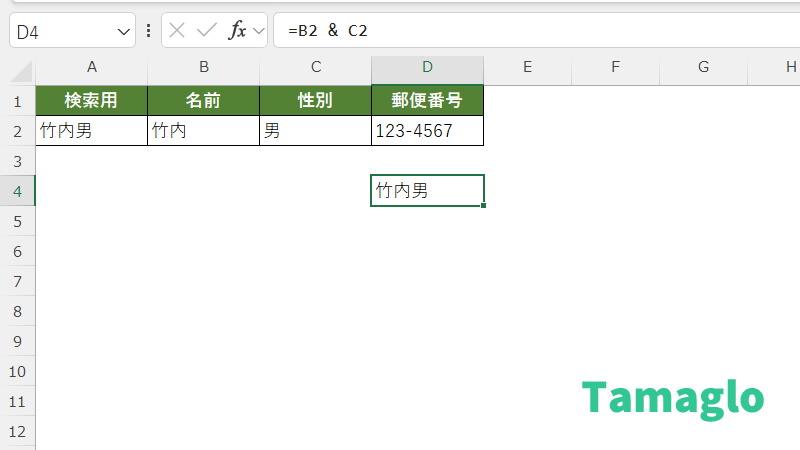The height and width of the screenshot is (450, 800).
Task: Select column B header
Action: click(x=204, y=67)
